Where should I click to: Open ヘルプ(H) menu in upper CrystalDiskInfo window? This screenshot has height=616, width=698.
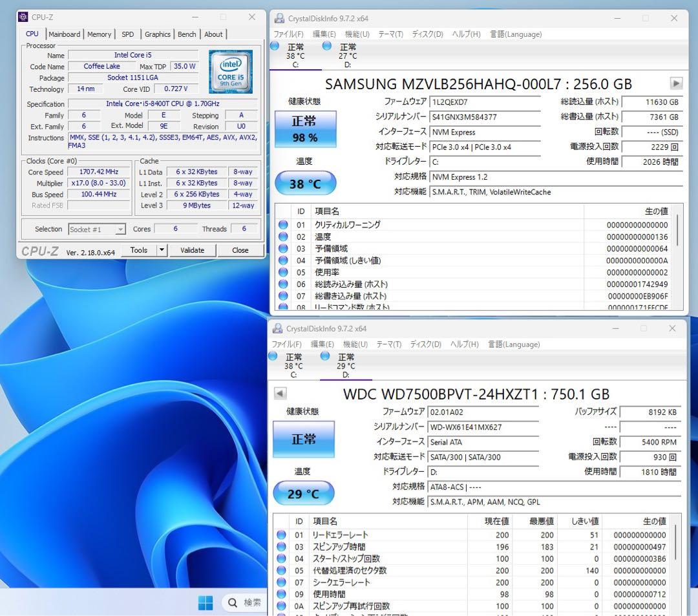click(466, 34)
